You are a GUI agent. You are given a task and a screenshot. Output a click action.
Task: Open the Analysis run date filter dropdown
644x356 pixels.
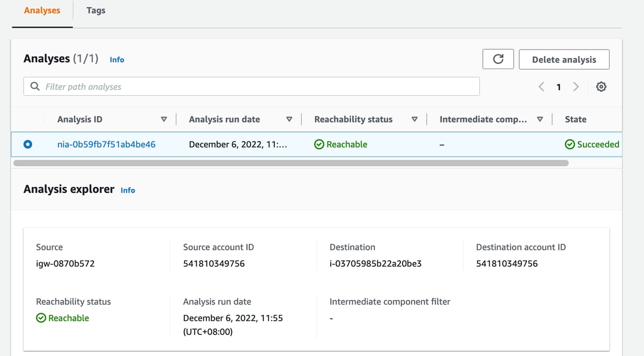(x=289, y=119)
